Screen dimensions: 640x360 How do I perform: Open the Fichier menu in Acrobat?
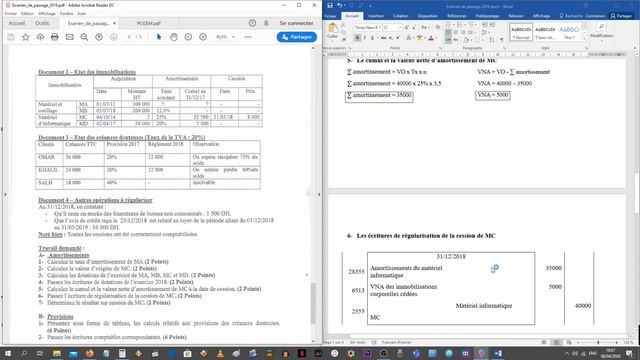click(11, 13)
